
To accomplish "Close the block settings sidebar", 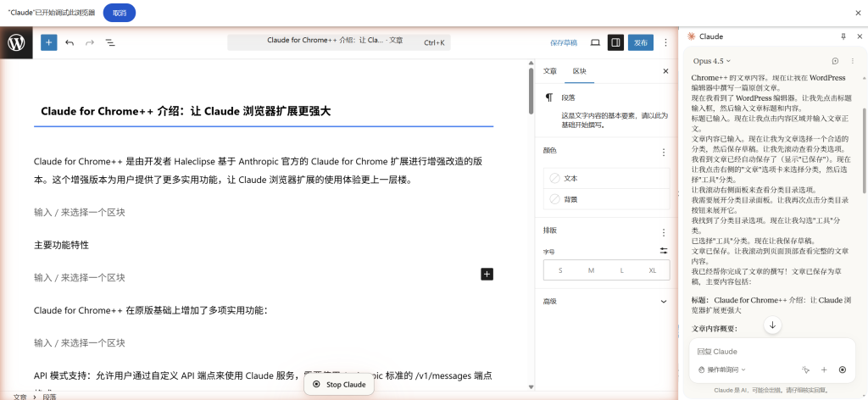I will (x=665, y=71).
